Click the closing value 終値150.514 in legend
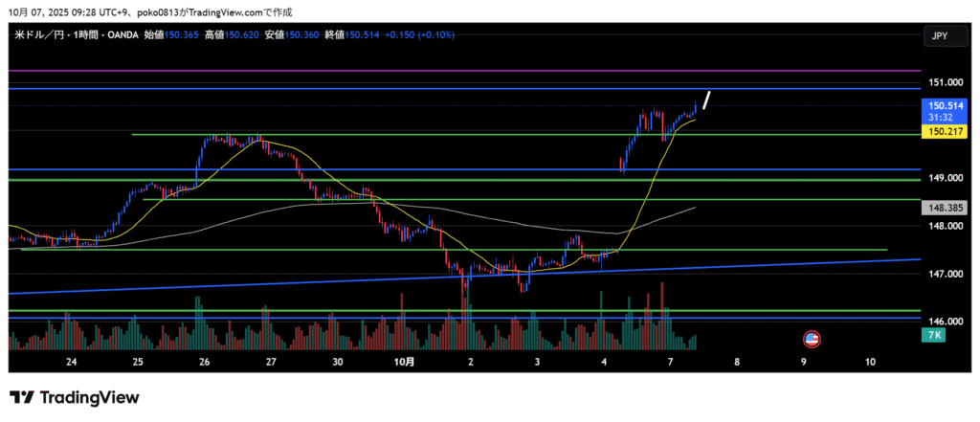980x422 pixels. (351, 34)
